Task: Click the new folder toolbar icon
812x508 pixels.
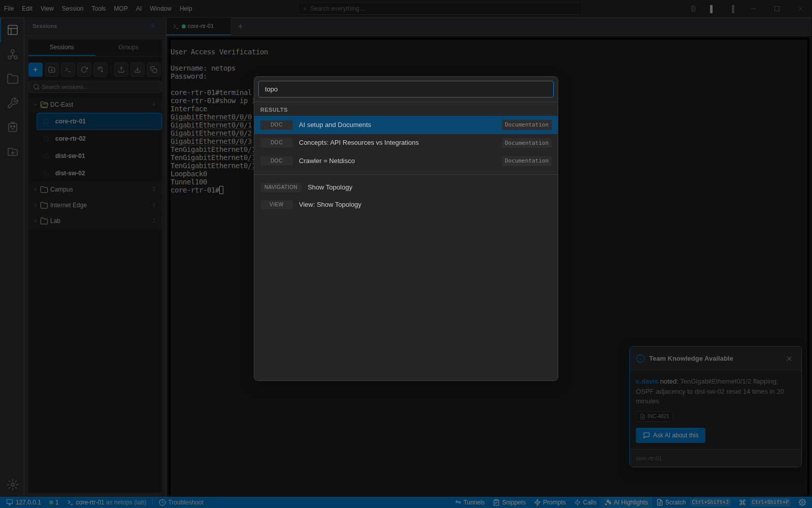Action: (x=52, y=70)
